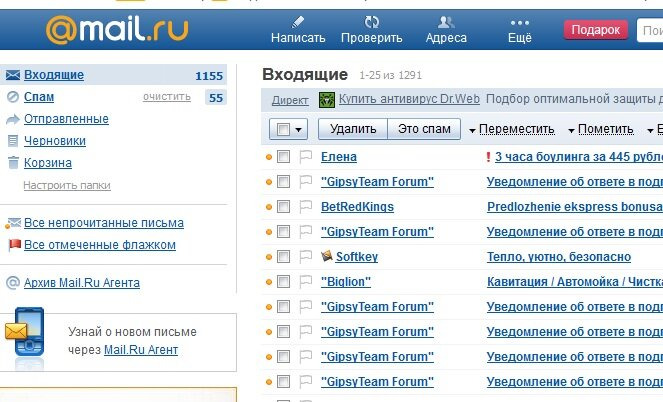Image resolution: width=663 pixels, height=402 pixels.
Task: Open the subject Тепло, уютно, безопасно
Action: [x=559, y=257]
